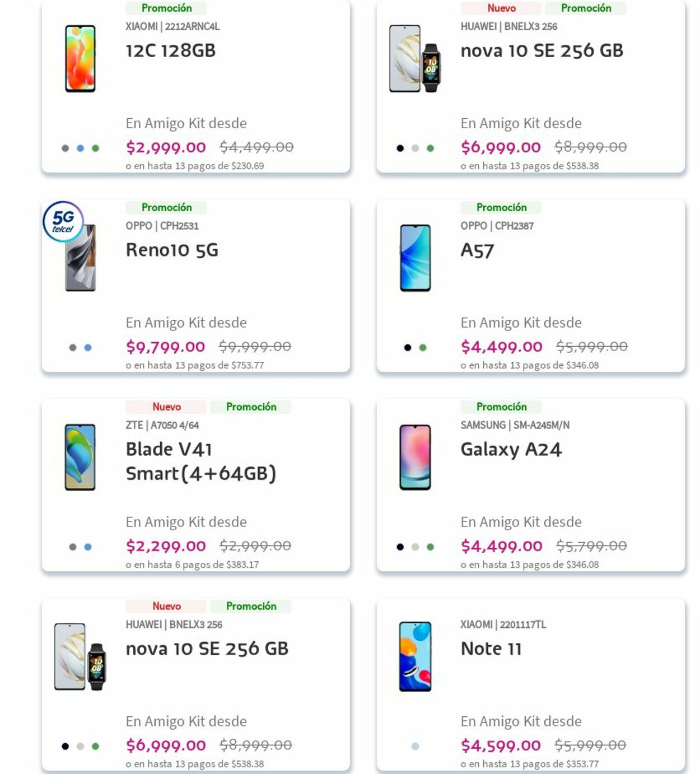Open the Galaxy A24 title link
Viewport: 700px width, 774px height.
tap(511, 449)
